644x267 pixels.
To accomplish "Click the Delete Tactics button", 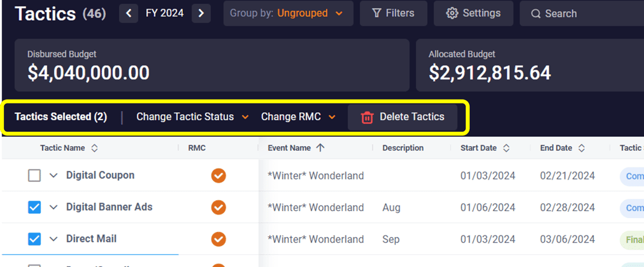I will tap(402, 117).
